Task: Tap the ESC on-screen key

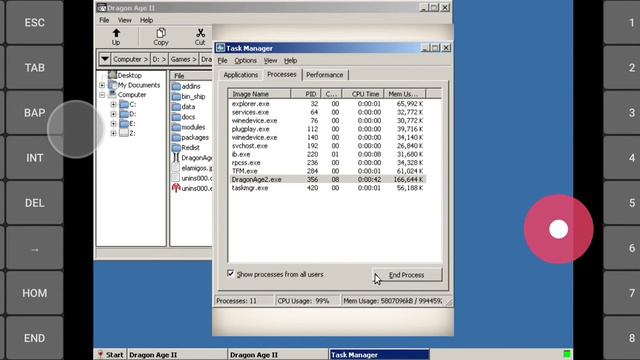Action: click(35, 22)
